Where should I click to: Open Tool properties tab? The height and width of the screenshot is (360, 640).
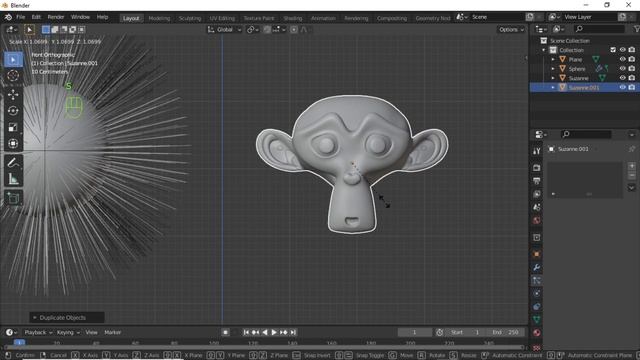pyautogui.click(x=537, y=151)
